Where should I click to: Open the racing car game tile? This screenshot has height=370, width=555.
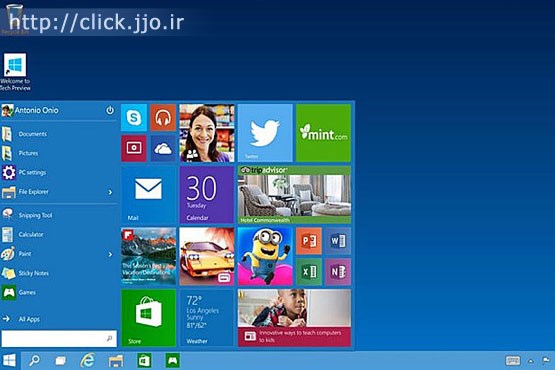tap(207, 256)
